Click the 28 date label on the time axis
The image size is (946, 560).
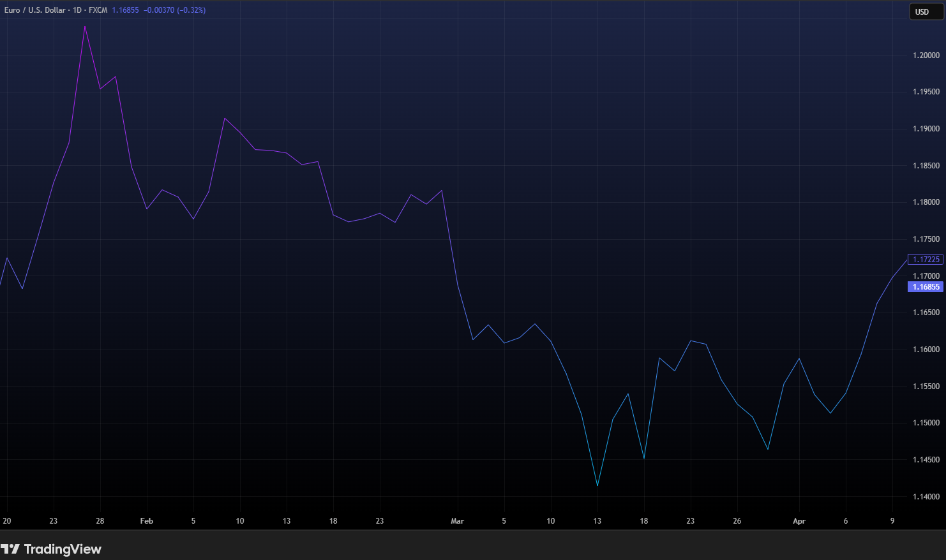pyautogui.click(x=100, y=521)
